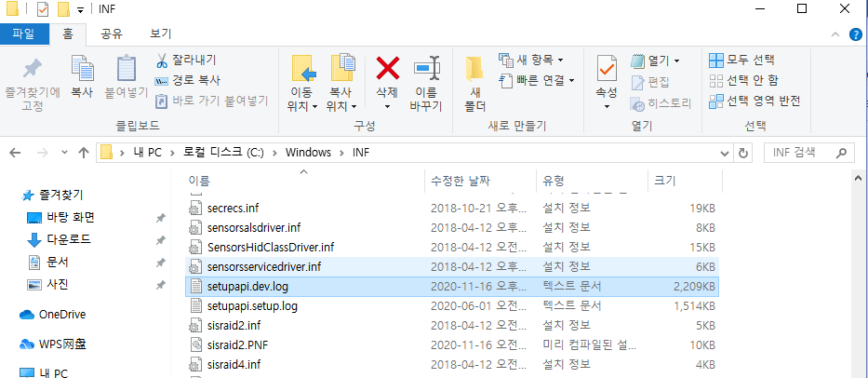
Task: Click 편집 in the ribbon
Action: (650, 82)
